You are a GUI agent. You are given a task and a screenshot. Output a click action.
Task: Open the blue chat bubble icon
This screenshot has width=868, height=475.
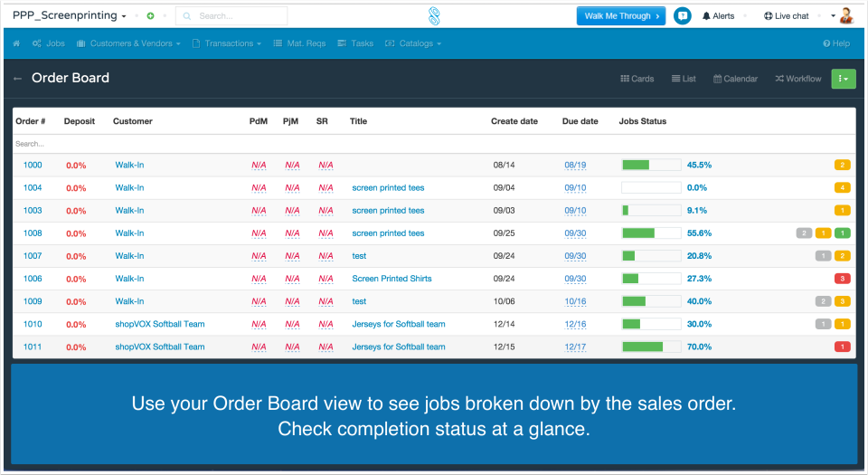682,16
